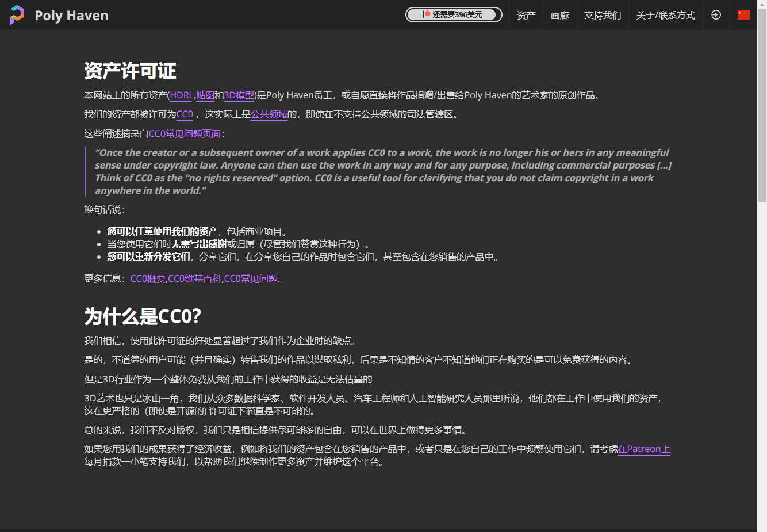Open the login icon in navbar
Viewport: 767px width, 532px height.
point(716,15)
